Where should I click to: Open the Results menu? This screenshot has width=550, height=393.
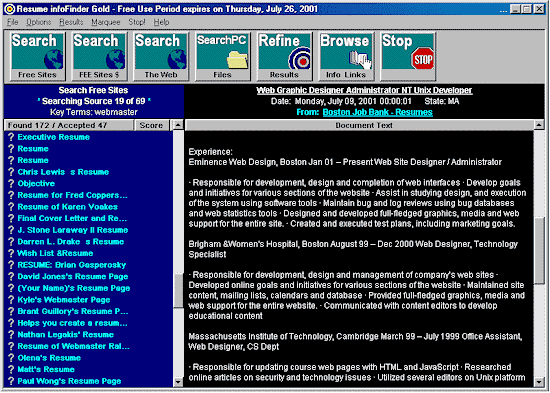point(71,22)
